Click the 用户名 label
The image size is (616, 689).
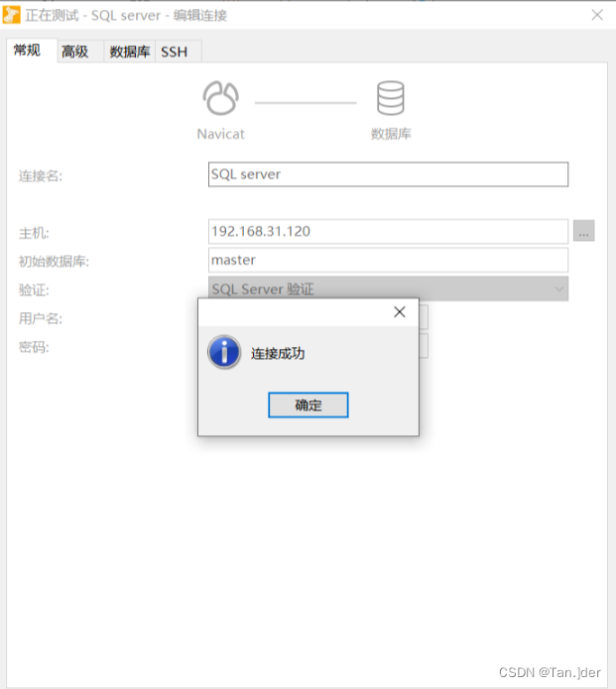click(x=41, y=318)
